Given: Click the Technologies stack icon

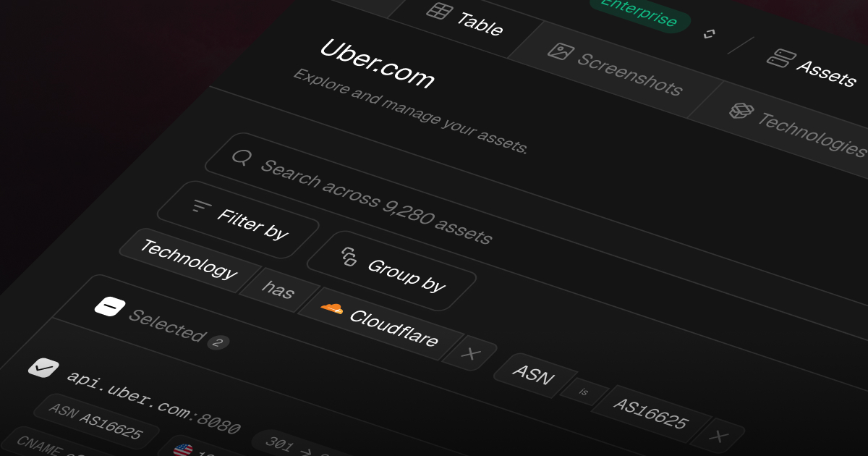Looking at the screenshot, I should click(741, 111).
